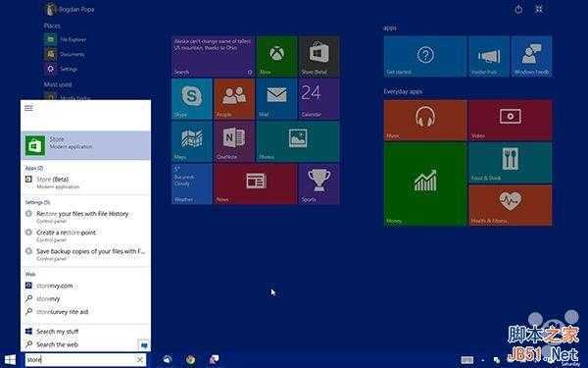Viewport: 588px width, 368px height.
Task: Launch the OneNote tile
Action: tap(234, 141)
